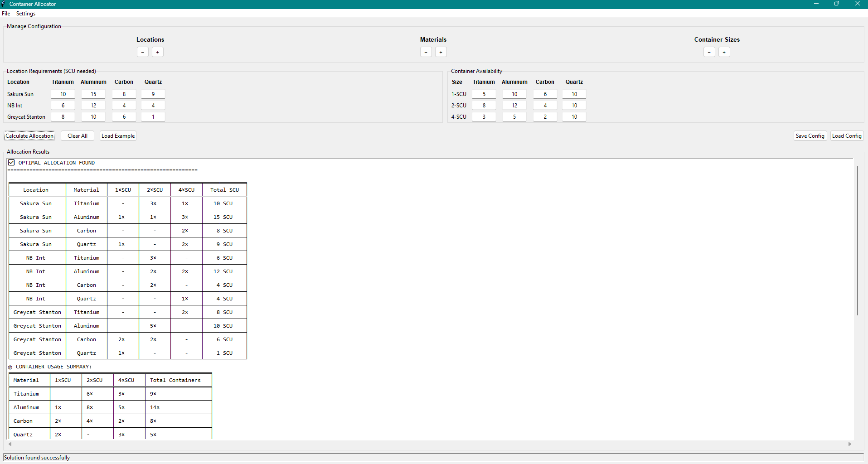
Task: Remove a material using the minus button
Action: 426,52
